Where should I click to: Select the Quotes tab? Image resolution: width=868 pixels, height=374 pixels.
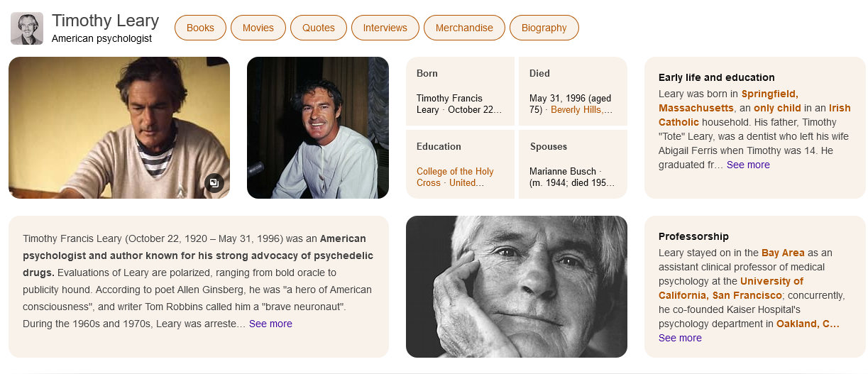pos(318,28)
